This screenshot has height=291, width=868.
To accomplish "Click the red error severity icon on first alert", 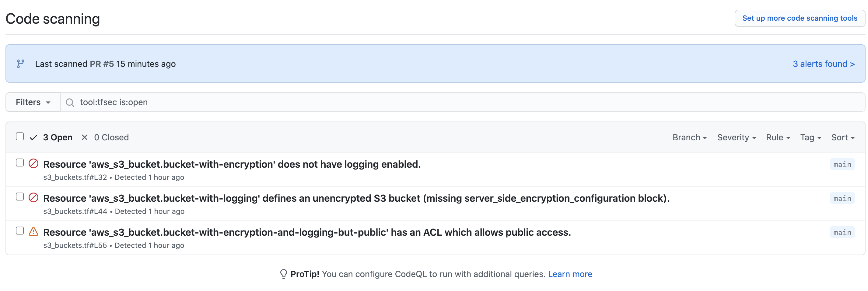I will (x=34, y=163).
